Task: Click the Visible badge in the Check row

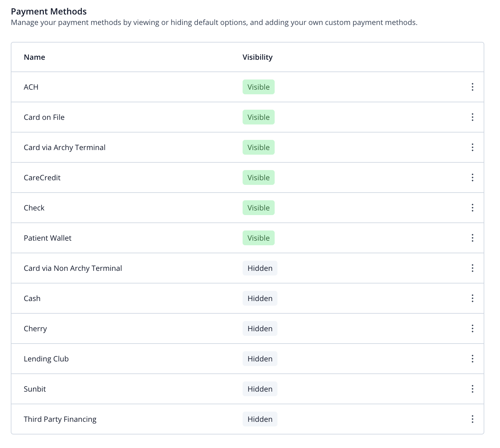Action: (259, 208)
